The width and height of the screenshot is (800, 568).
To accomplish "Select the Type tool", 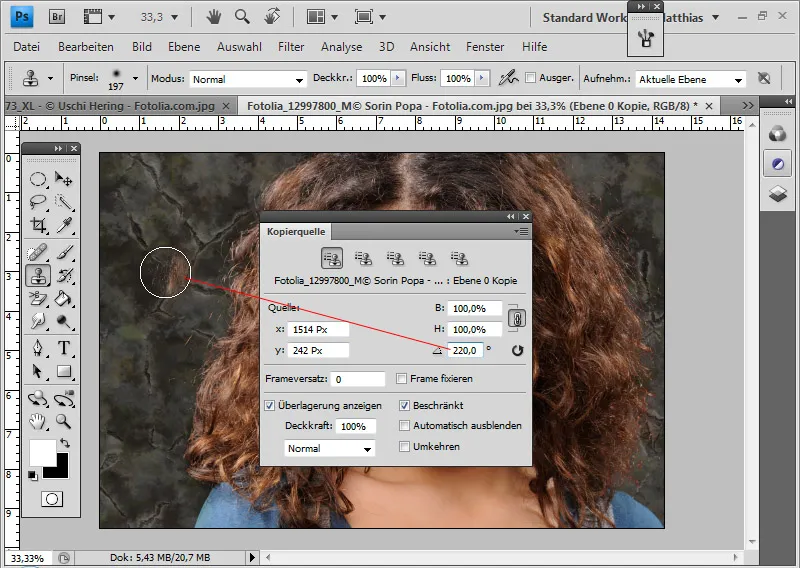I will 64,348.
